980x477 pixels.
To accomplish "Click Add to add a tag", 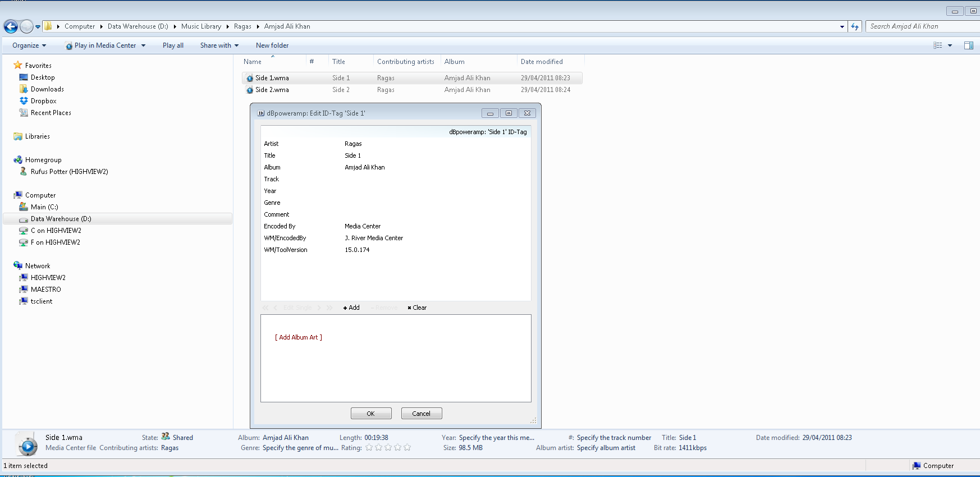I will pos(351,308).
